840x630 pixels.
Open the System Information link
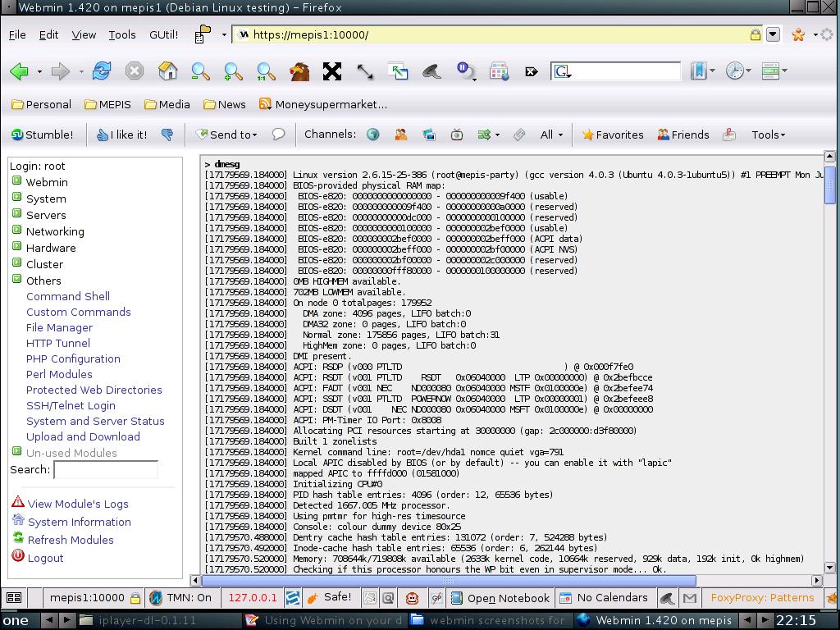pyautogui.click(x=80, y=522)
